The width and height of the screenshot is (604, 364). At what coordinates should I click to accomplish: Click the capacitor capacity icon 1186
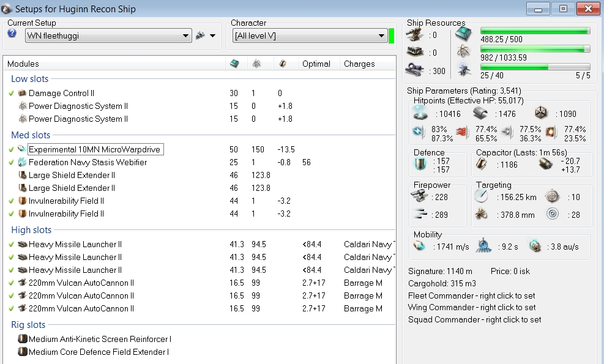pos(482,164)
